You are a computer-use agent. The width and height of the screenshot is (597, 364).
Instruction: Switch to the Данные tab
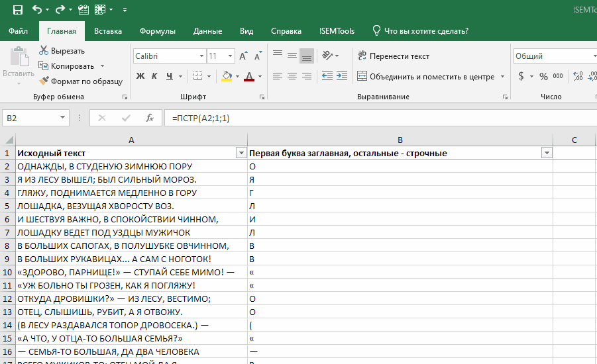[207, 31]
